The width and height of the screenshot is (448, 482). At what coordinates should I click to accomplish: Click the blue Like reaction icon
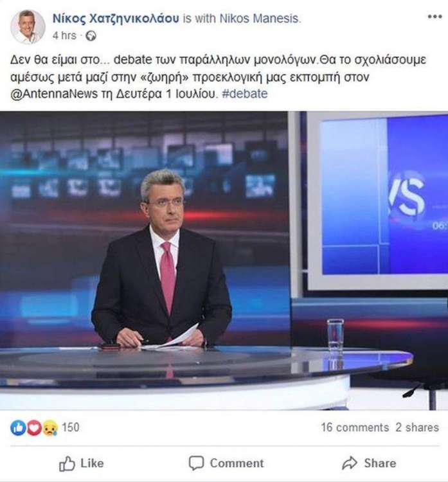tap(18, 427)
